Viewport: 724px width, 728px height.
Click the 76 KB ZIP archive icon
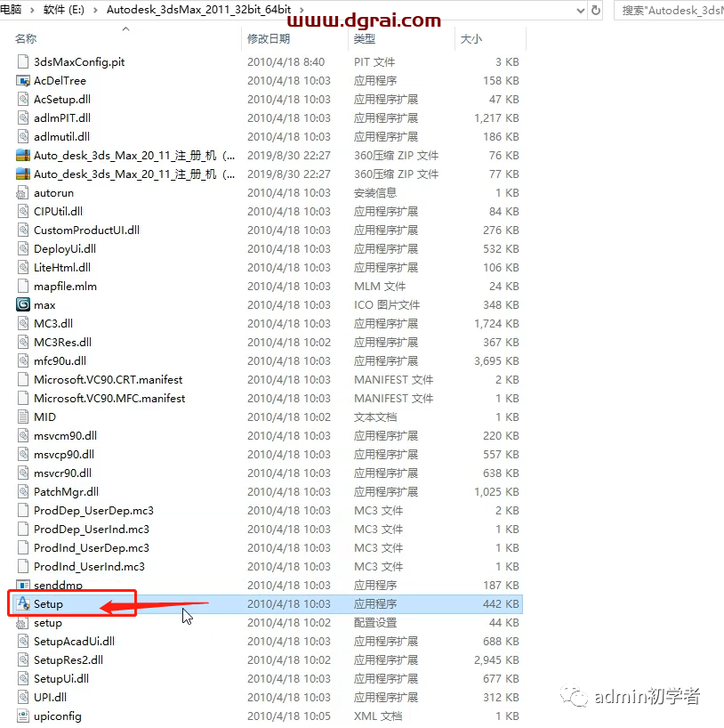(x=23, y=155)
